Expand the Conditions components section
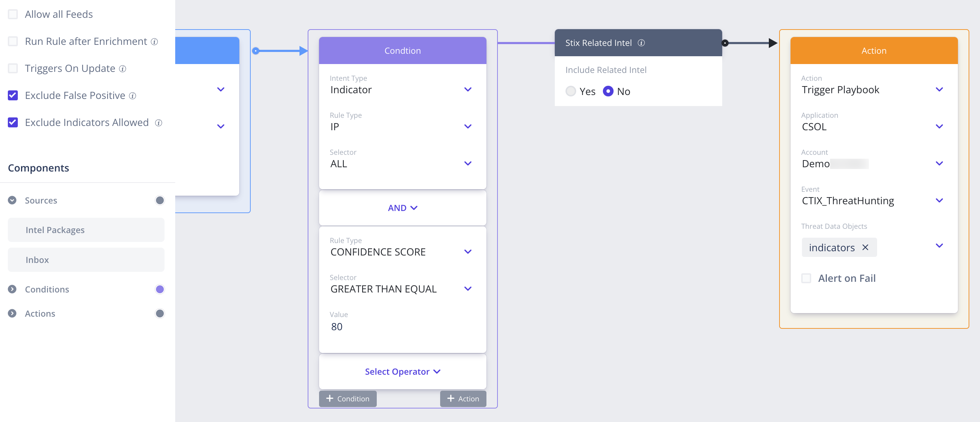The width and height of the screenshot is (980, 422). pyautogui.click(x=12, y=289)
